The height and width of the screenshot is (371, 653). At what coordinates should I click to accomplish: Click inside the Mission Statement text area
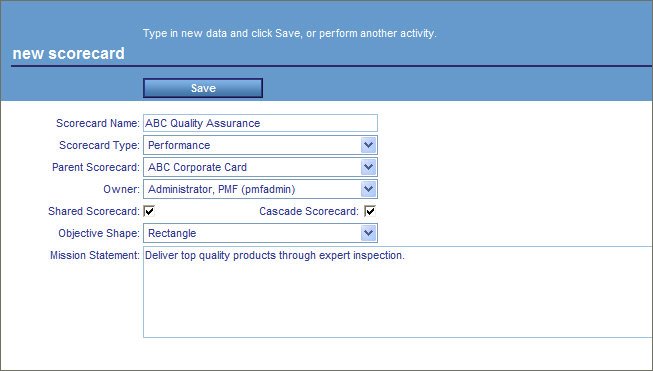point(398,292)
